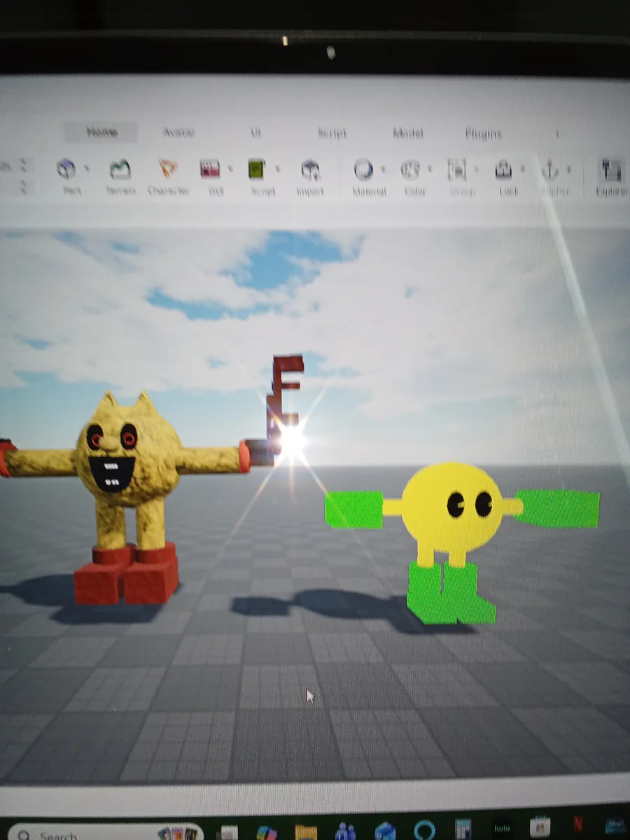Expand the GUI dropdown arrow
This screenshot has width=630, height=840.
coord(230,169)
